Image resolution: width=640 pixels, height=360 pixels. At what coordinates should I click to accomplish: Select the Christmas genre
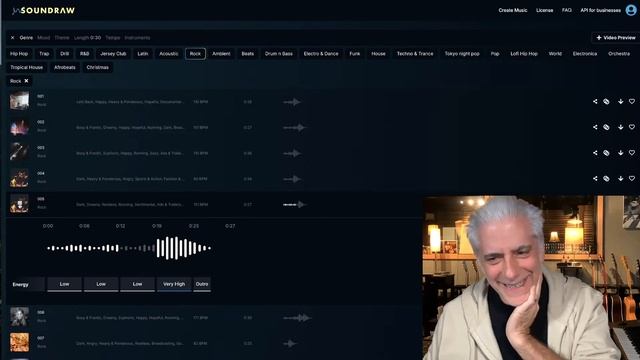point(98,67)
